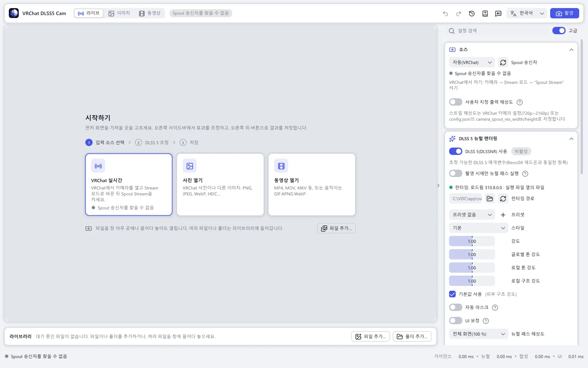Click the 촬영 capture button
This screenshot has width=588, height=368.
[564, 13]
